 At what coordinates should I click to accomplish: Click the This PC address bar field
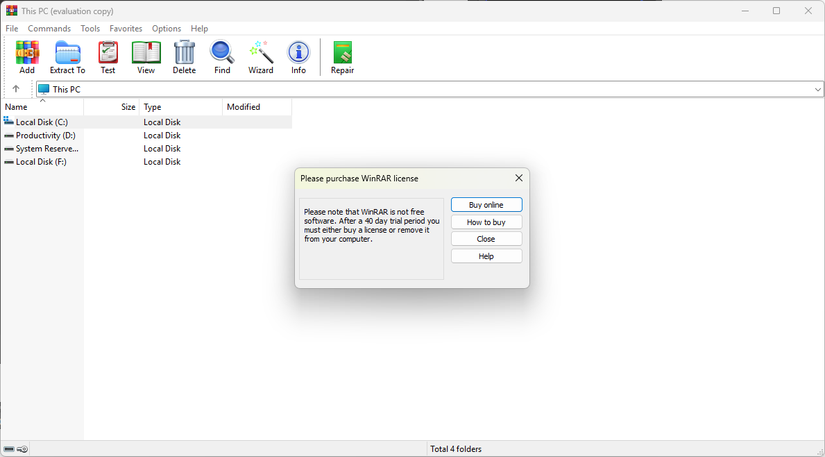[x=429, y=89]
